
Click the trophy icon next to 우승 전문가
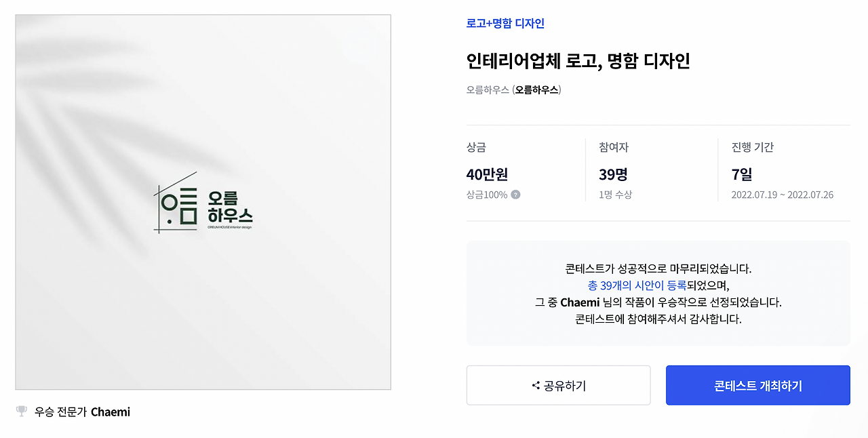pyautogui.click(x=21, y=411)
